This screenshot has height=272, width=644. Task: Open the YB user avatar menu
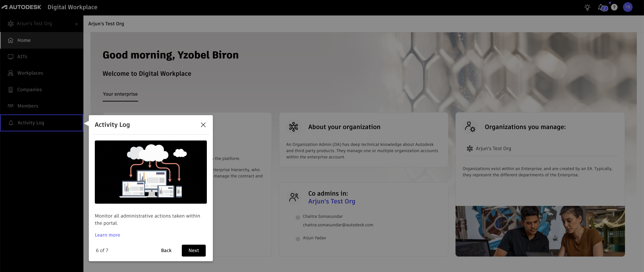tap(627, 7)
